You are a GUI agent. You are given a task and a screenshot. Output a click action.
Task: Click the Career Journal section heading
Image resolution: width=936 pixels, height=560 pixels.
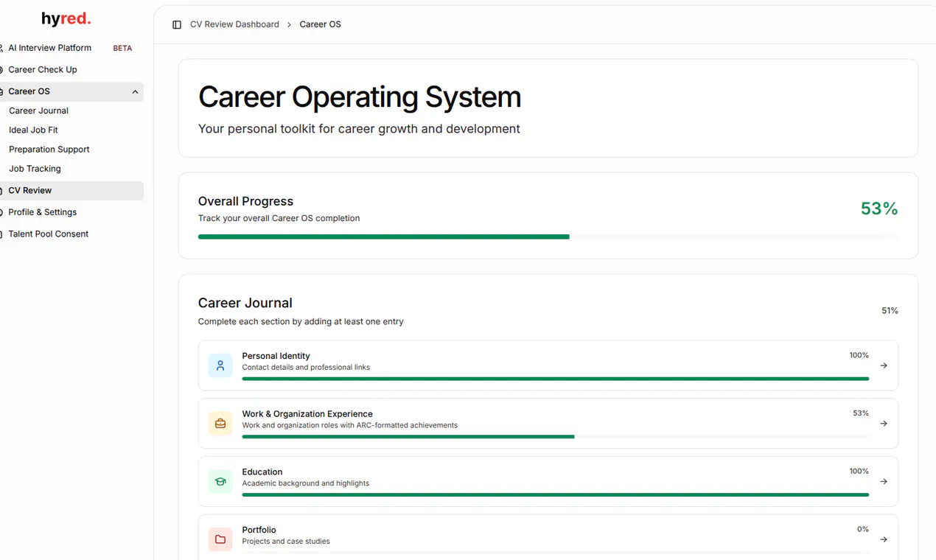245,303
